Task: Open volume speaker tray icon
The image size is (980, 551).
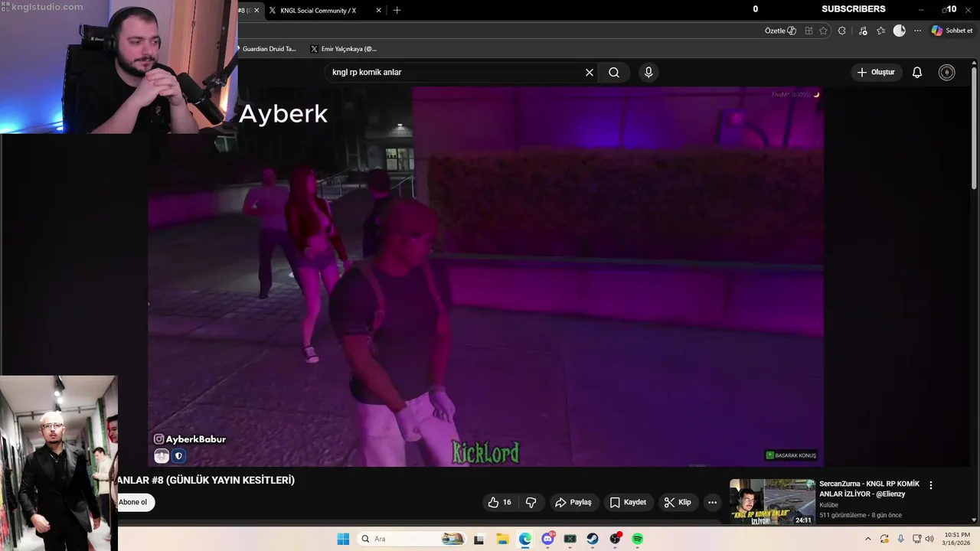Action: pos(929,539)
